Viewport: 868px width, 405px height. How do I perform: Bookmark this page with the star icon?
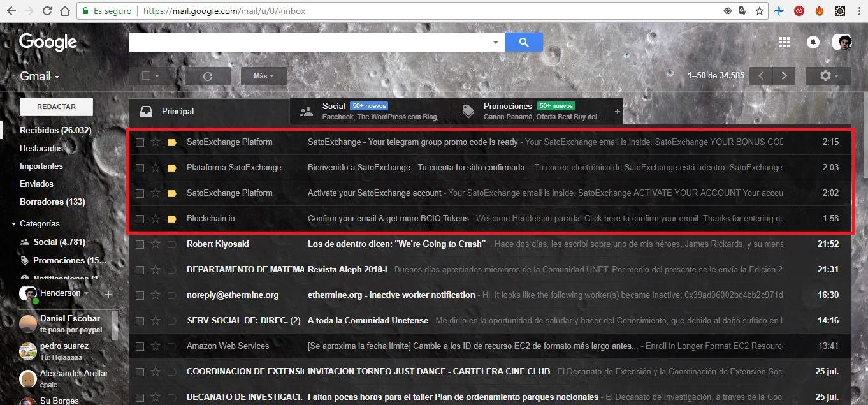(x=760, y=11)
